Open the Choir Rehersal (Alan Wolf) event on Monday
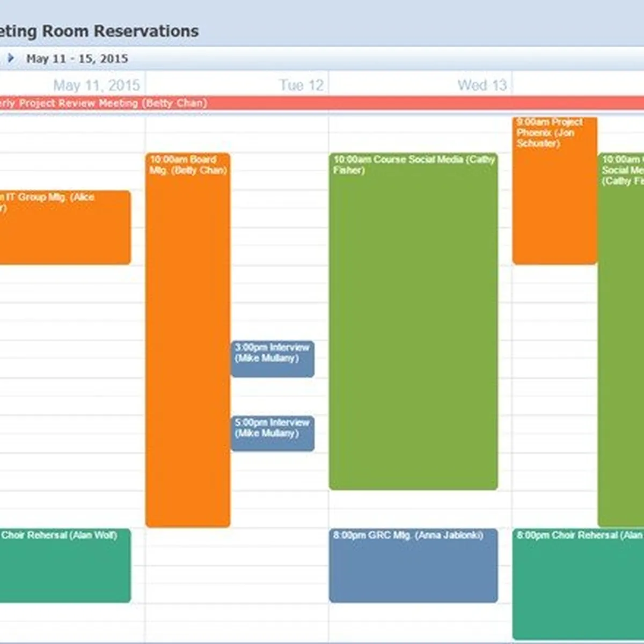The height and width of the screenshot is (644, 644). [65, 565]
